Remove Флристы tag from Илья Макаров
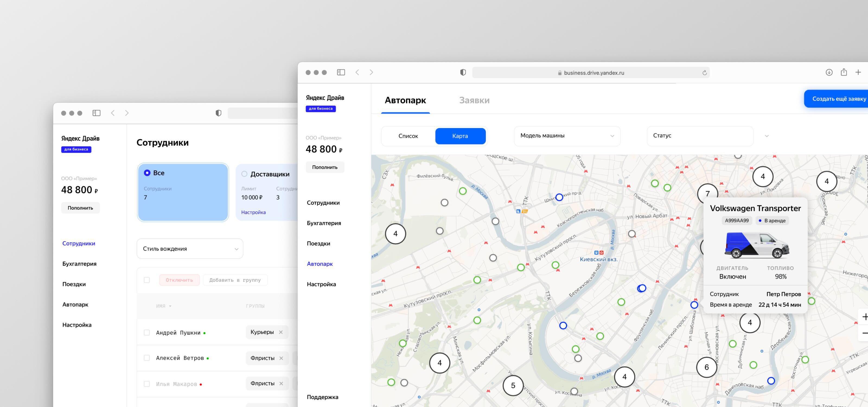The width and height of the screenshot is (868, 407). click(x=281, y=383)
